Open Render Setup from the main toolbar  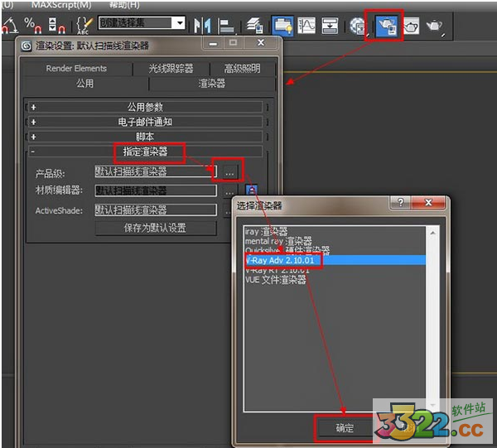[x=386, y=26]
